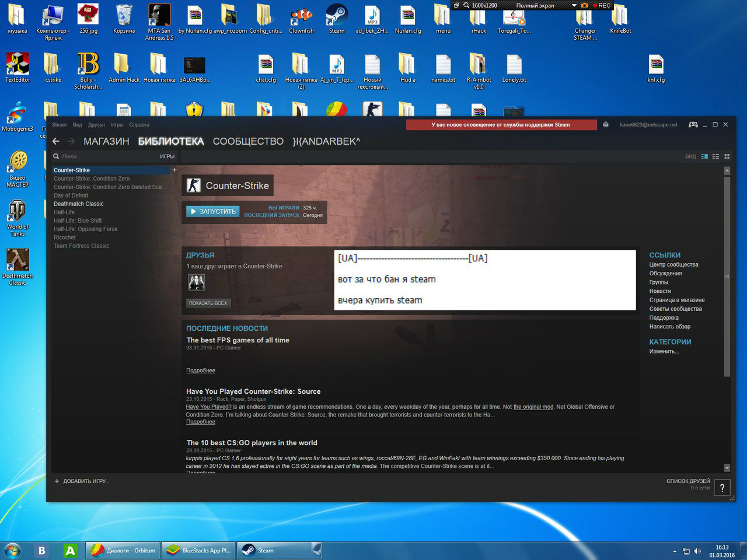Go to the МАГАЗИН tab
The height and width of the screenshot is (560, 747).
click(106, 141)
